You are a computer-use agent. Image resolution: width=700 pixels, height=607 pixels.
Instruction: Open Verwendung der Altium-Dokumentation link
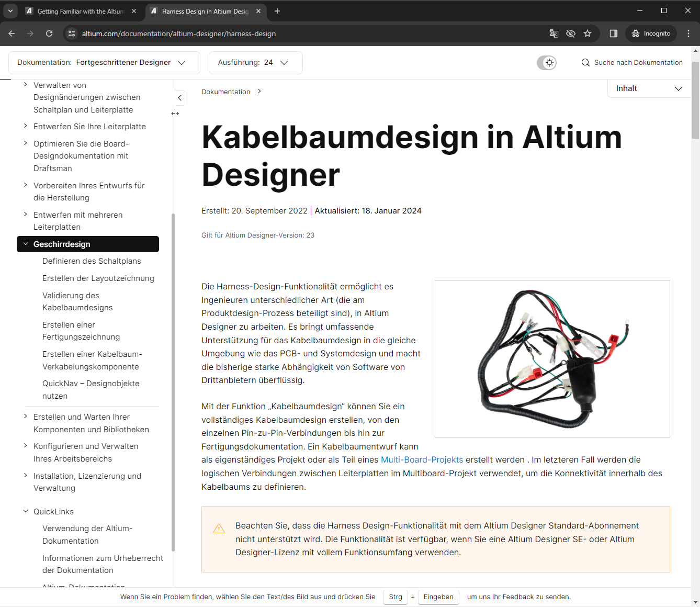point(87,535)
